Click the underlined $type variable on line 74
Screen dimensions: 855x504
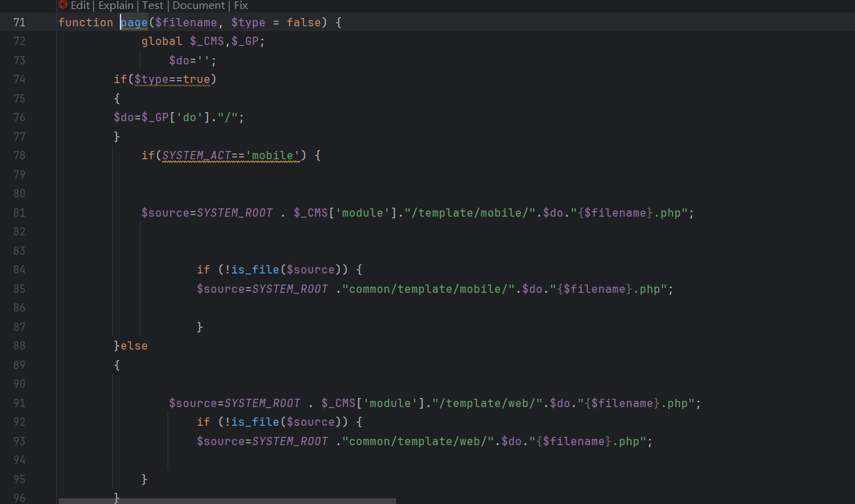click(152, 79)
